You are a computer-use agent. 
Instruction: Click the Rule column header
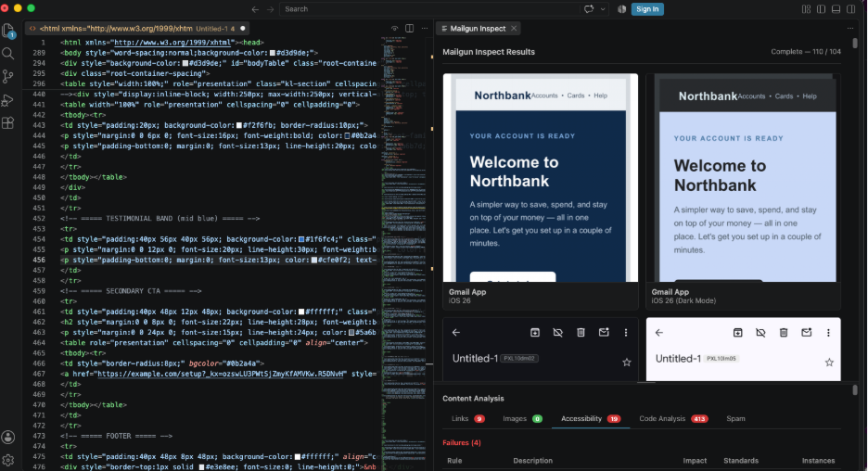[x=454, y=461]
